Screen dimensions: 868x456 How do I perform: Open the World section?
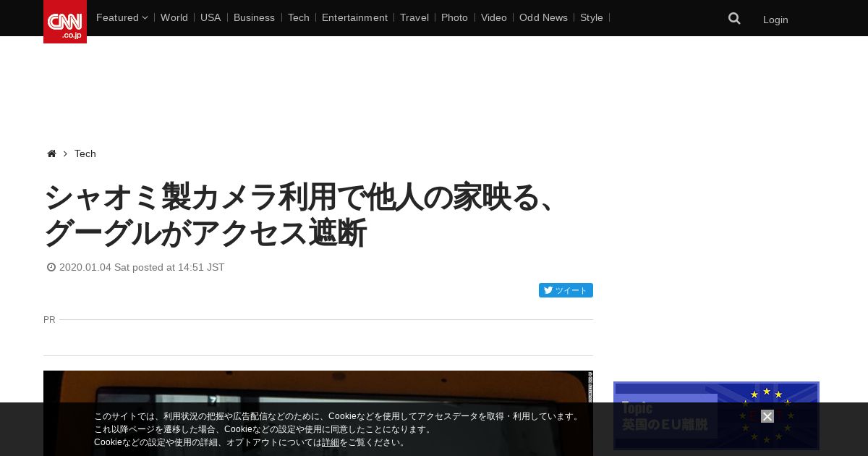point(174,17)
